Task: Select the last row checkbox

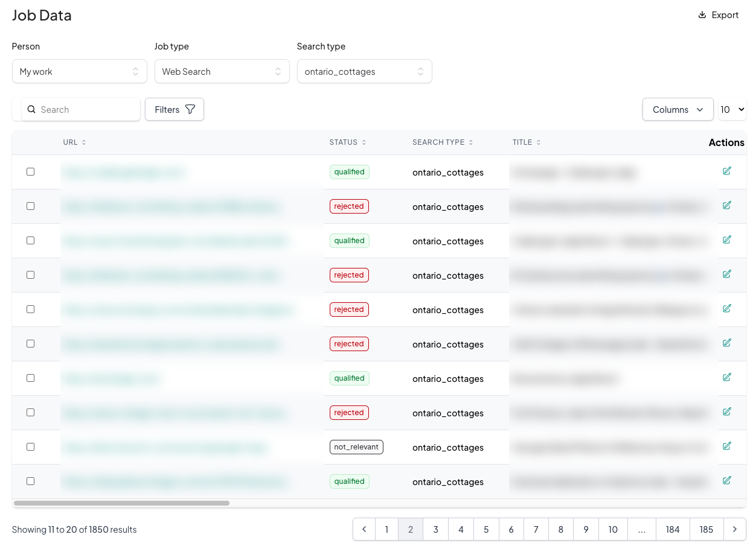Action: tap(31, 481)
